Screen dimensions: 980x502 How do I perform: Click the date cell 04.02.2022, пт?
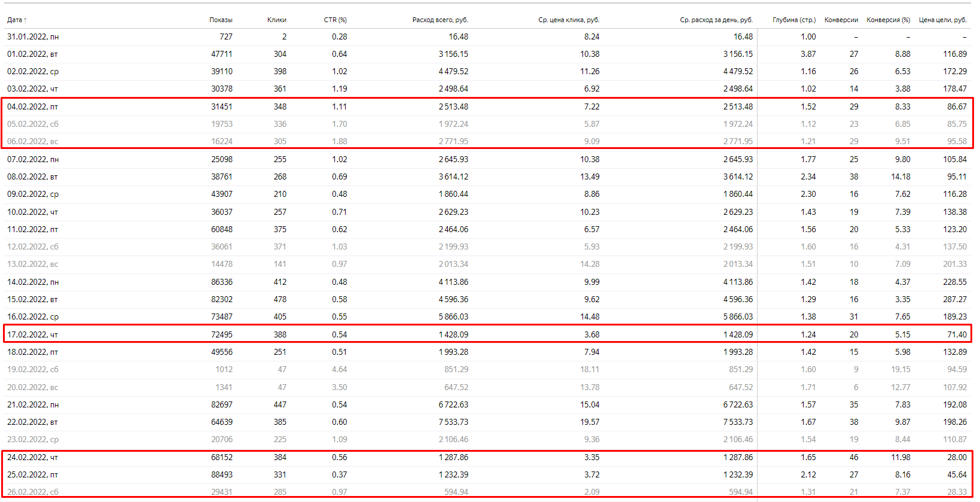pos(32,107)
